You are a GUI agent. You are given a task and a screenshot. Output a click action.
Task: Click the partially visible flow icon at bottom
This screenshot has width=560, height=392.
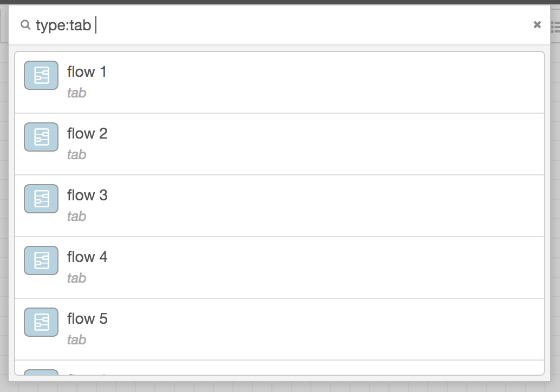coord(41,376)
